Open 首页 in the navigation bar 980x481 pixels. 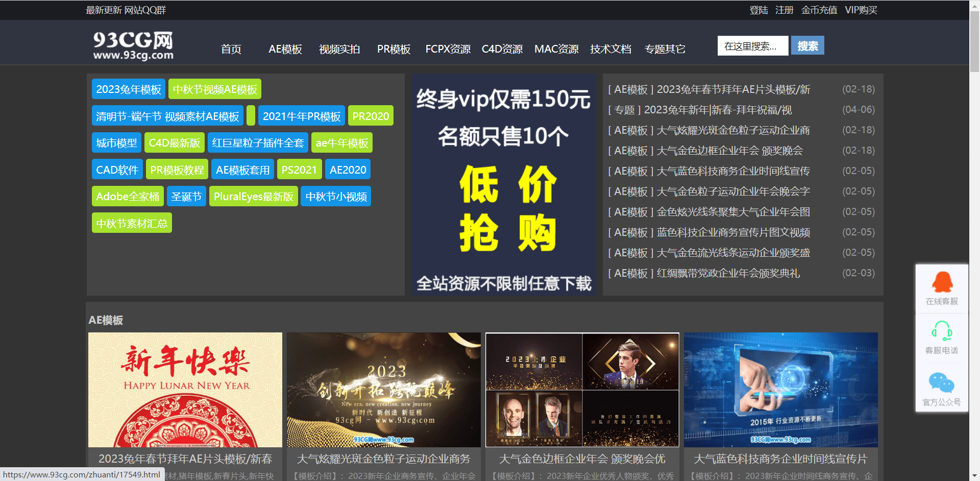point(231,49)
